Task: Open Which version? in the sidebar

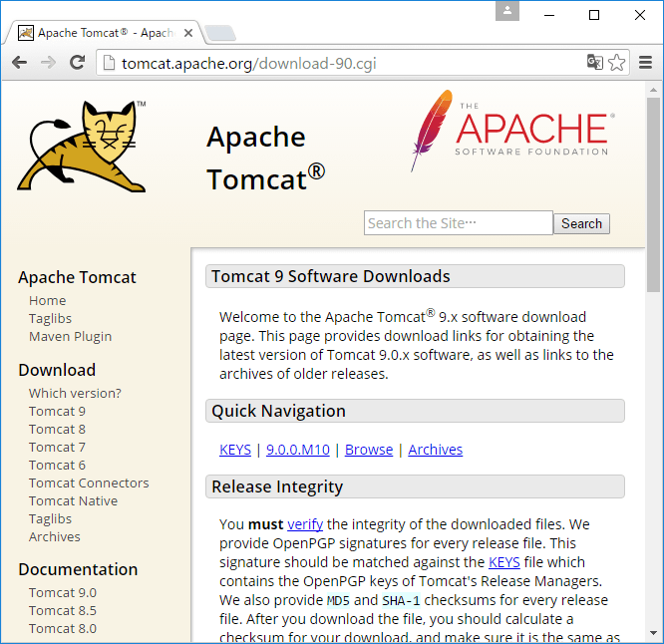Action: [75, 393]
